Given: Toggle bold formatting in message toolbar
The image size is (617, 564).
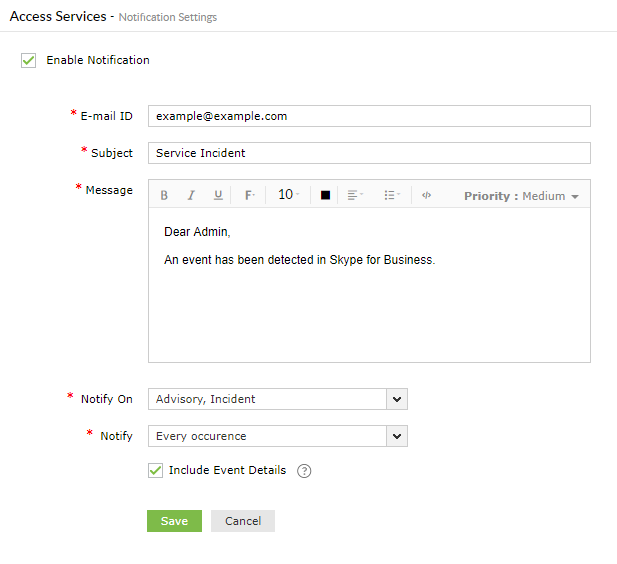Looking at the screenshot, I should (165, 196).
